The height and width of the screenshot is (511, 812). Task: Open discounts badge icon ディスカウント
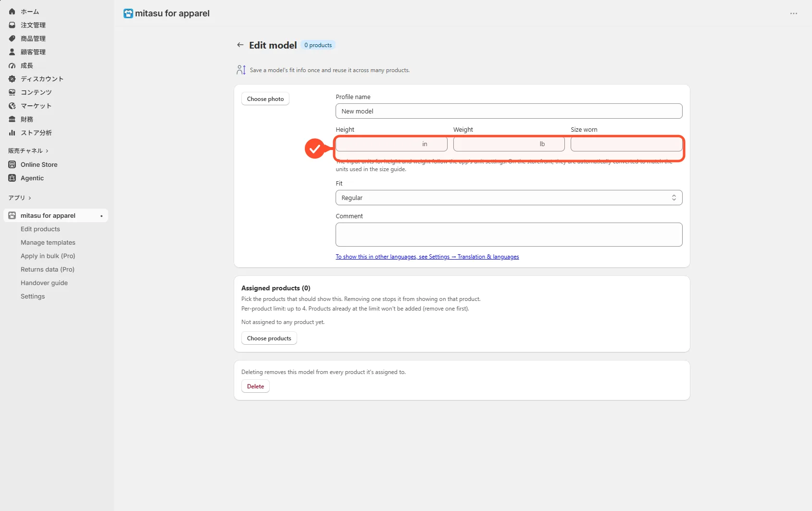pyautogui.click(x=12, y=79)
